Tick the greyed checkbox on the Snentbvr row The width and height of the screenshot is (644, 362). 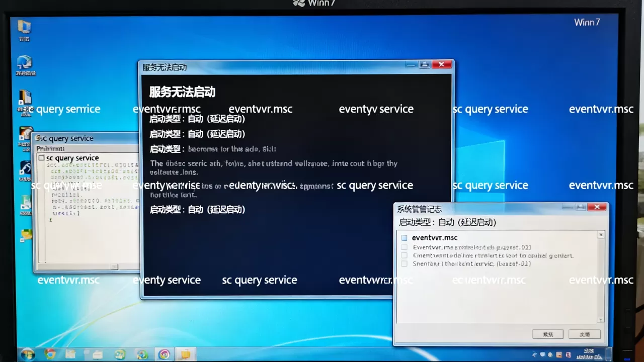[x=404, y=263]
